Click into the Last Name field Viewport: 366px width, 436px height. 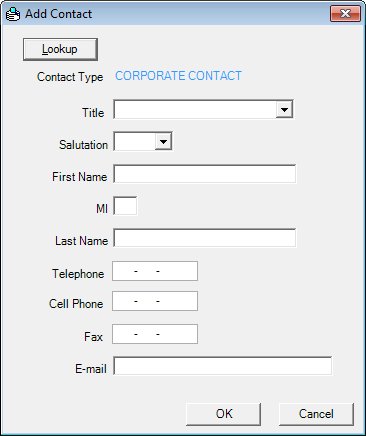click(205, 238)
